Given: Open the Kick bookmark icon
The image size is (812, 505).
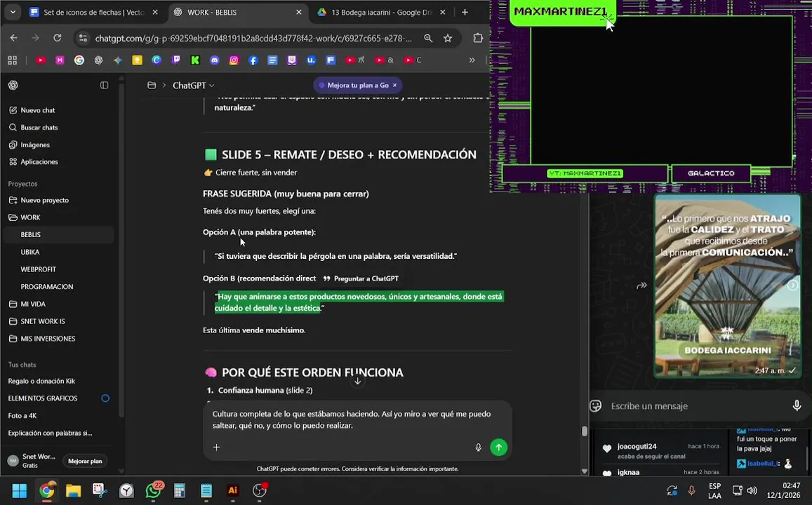Looking at the screenshot, I should pyautogui.click(x=195, y=60).
